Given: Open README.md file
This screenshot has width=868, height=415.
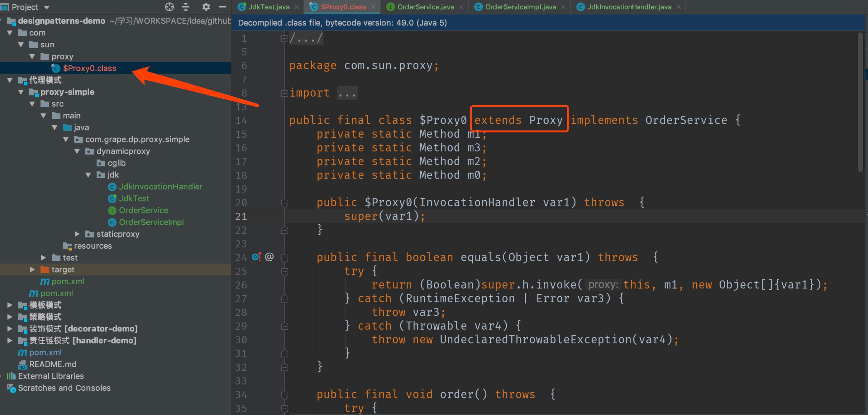Looking at the screenshot, I should click(x=53, y=364).
